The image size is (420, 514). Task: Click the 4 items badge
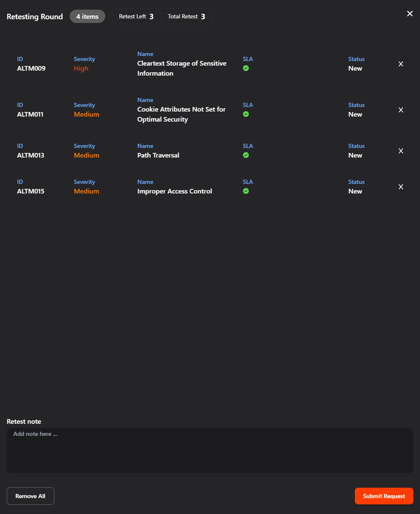point(87,17)
